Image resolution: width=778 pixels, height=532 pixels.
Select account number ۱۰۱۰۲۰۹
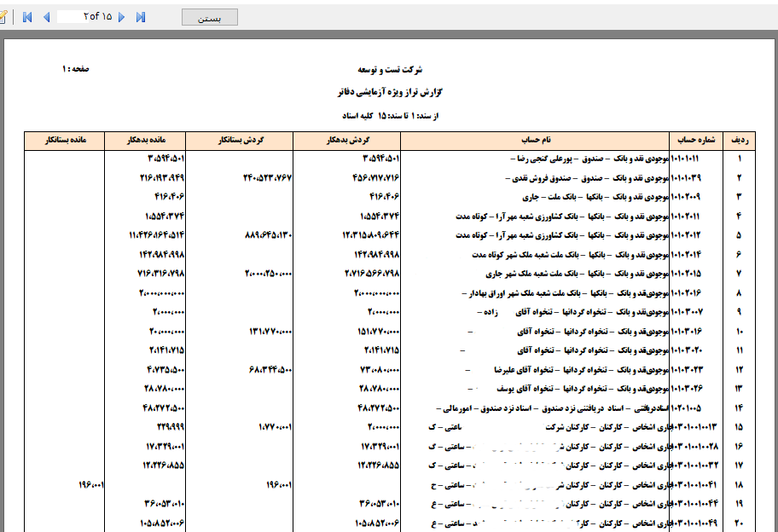click(x=686, y=197)
